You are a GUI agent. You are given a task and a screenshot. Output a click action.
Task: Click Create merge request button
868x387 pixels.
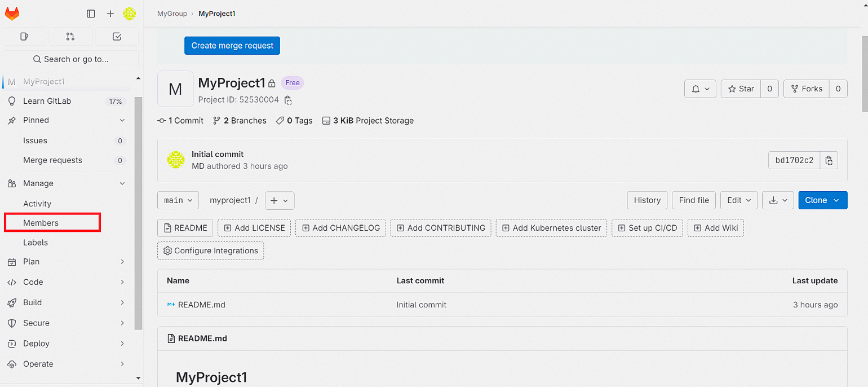click(x=232, y=46)
